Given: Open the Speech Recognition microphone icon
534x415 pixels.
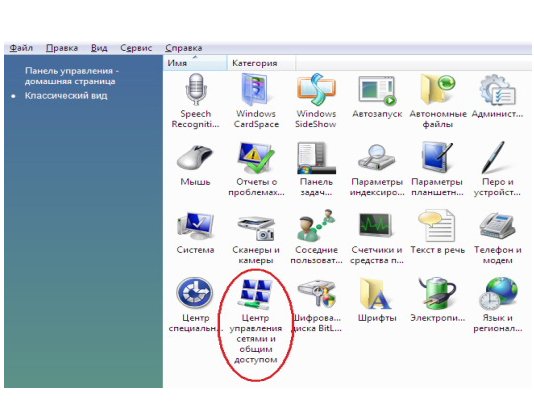Looking at the screenshot, I should [195, 89].
